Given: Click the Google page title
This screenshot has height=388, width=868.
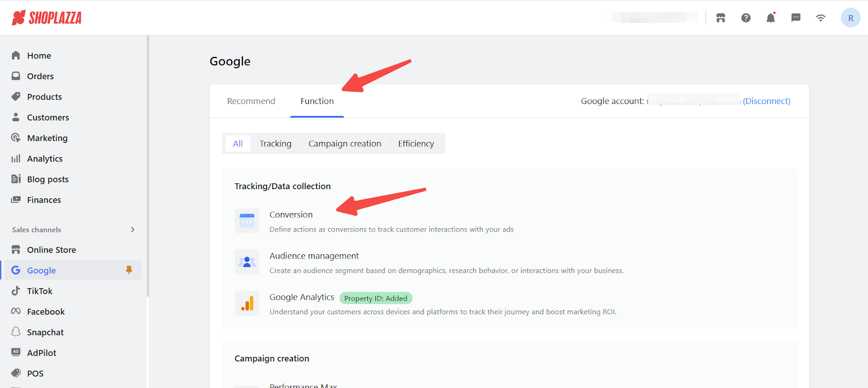Looking at the screenshot, I should (230, 61).
